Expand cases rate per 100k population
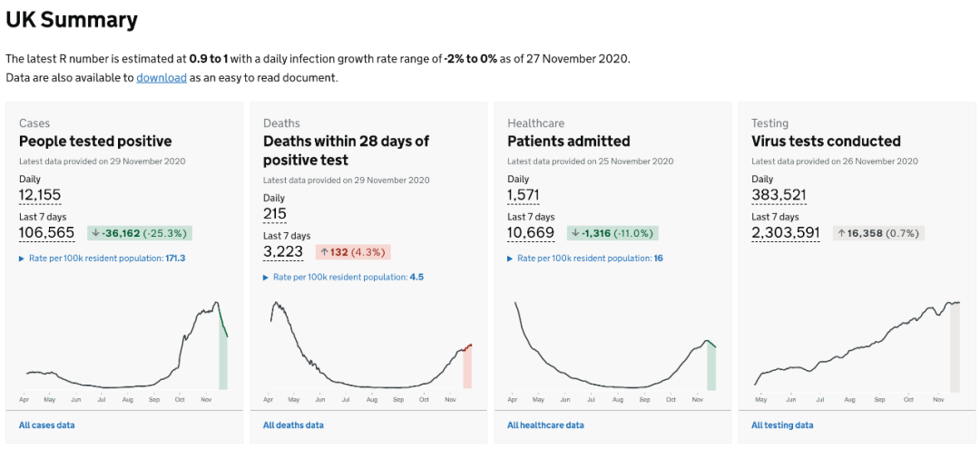The width and height of the screenshot is (980, 449). tap(102, 259)
